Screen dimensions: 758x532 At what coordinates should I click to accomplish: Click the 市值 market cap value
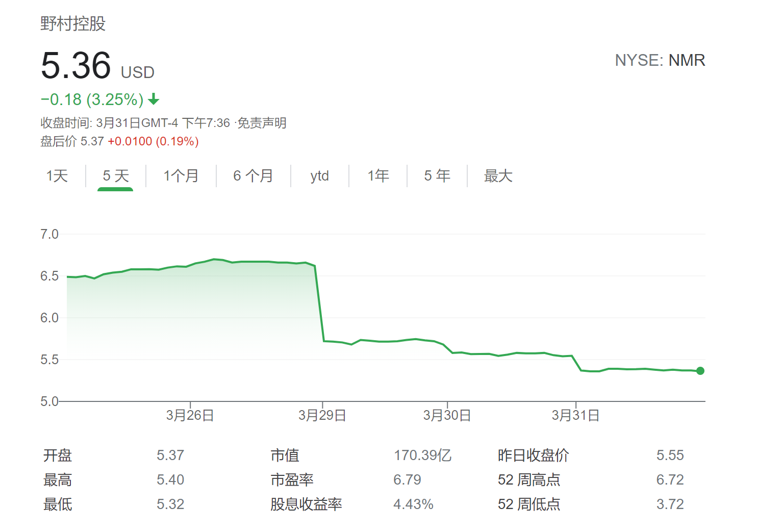[x=422, y=455]
